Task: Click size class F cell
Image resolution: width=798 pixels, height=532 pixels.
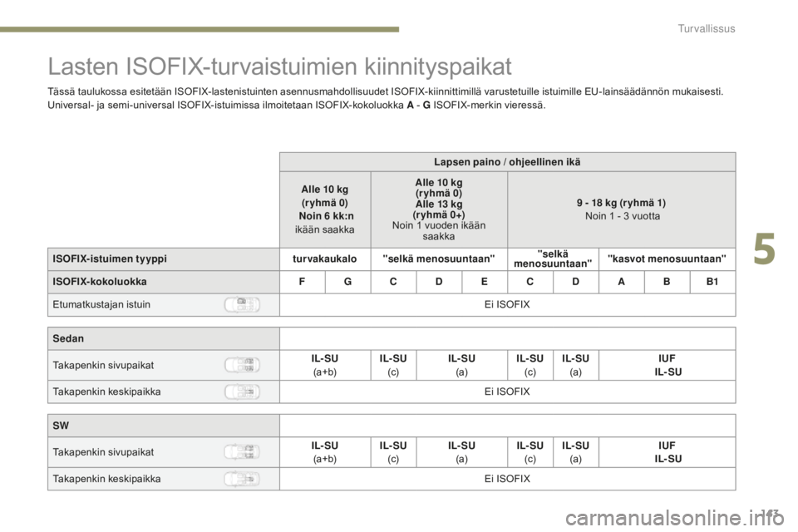Action: pos(303,282)
